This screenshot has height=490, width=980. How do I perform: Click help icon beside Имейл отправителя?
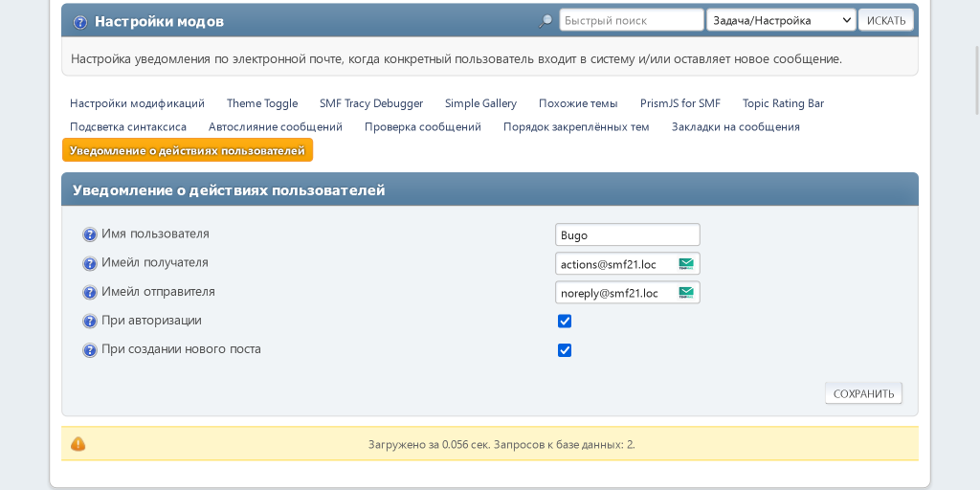pyautogui.click(x=90, y=293)
